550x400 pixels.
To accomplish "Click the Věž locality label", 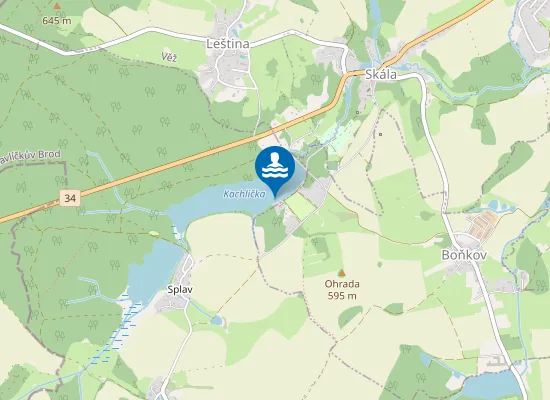I will 169,56.
